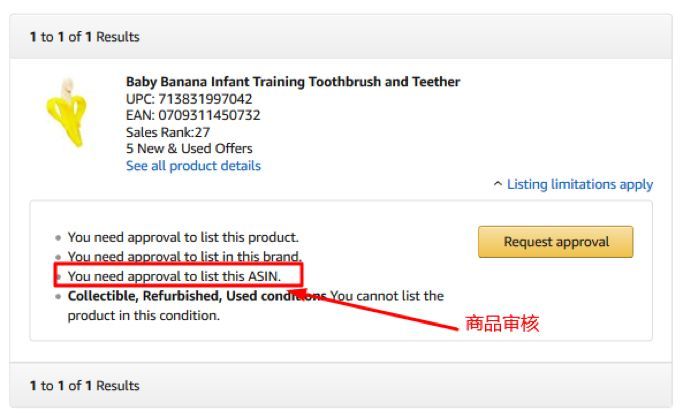Click the bottom "1 to 1 of 1 Results" footer
Screen dimensions: 683x418
[x=85, y=385]
